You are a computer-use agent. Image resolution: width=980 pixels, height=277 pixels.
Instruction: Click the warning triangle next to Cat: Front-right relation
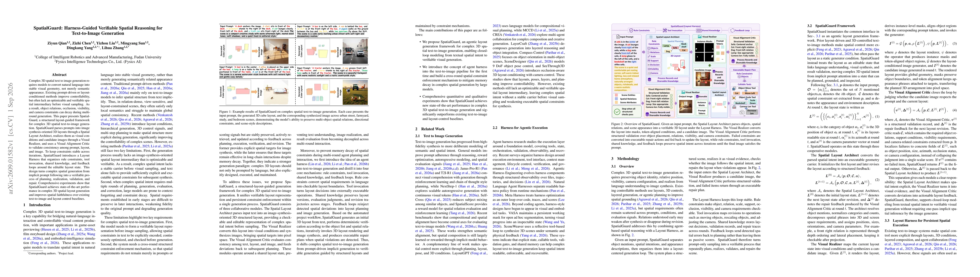[757, 48]
